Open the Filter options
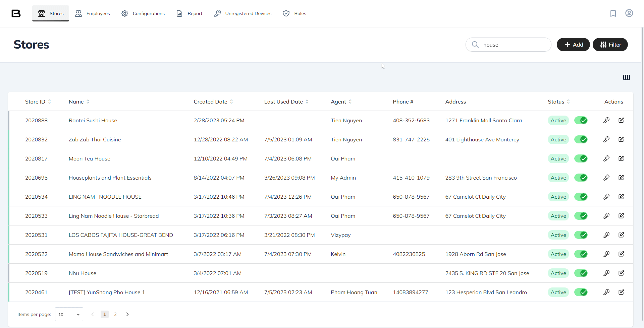The height and width of the screenshot is (328, 644). pos(610,45)
